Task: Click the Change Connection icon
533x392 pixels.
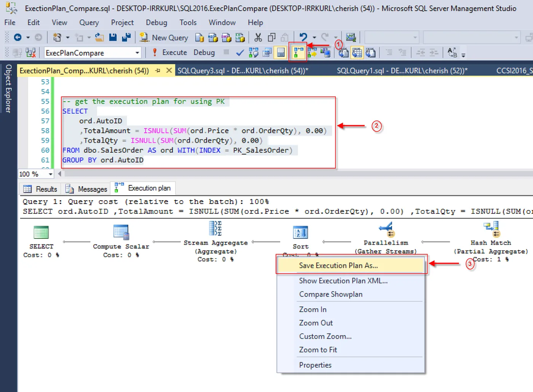Action: pyautogui.click(x=30, y=53)
